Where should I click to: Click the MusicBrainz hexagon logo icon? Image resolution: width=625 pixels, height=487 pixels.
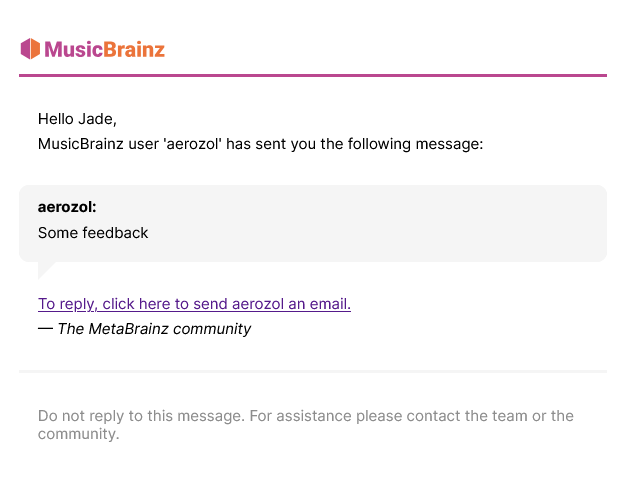point(30,49)
